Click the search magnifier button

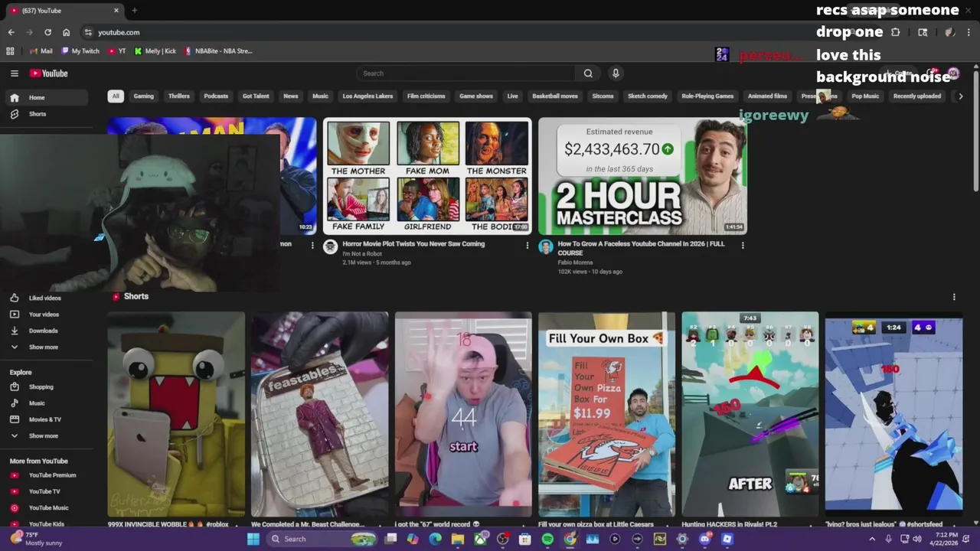tap(588, 73)
